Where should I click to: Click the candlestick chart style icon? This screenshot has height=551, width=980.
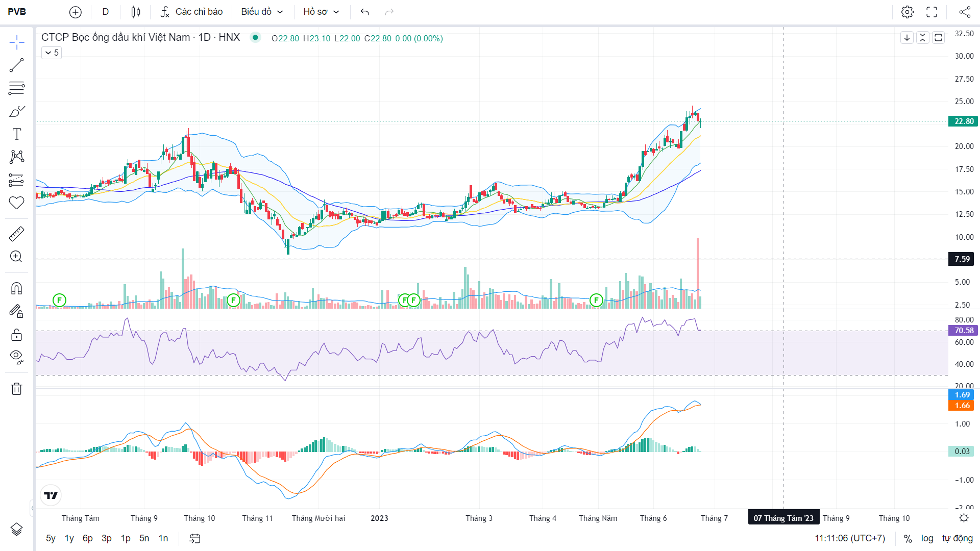[135, 12]
